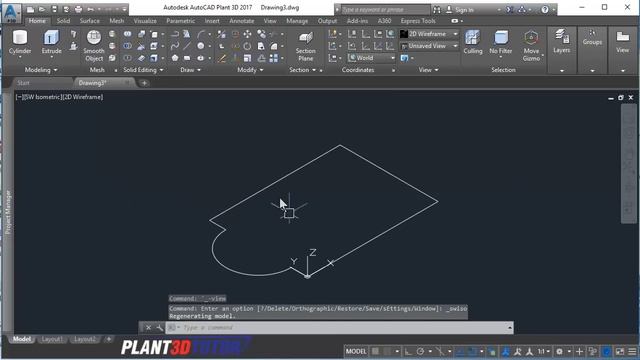
Task: Open the Layers panel icon
Action: (562, 42)
